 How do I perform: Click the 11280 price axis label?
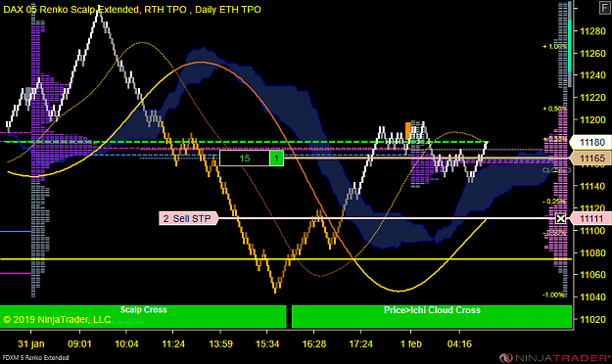pyautogui.click(x=592, y=31)
